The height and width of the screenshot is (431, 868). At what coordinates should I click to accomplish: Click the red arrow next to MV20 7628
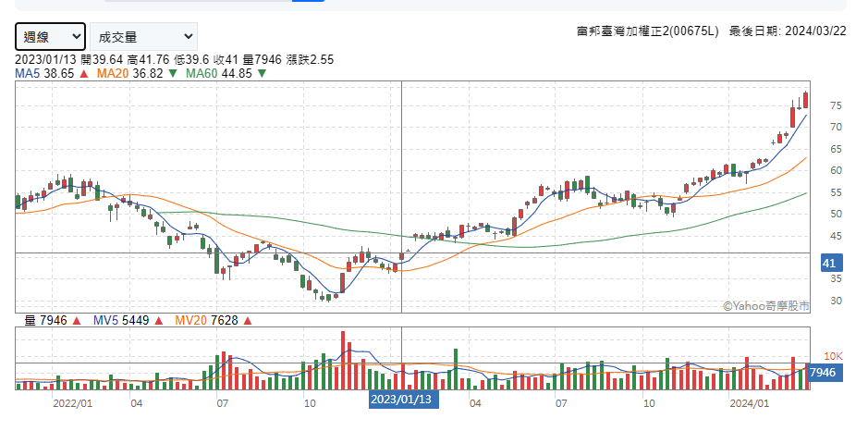(x=248, y=321)
